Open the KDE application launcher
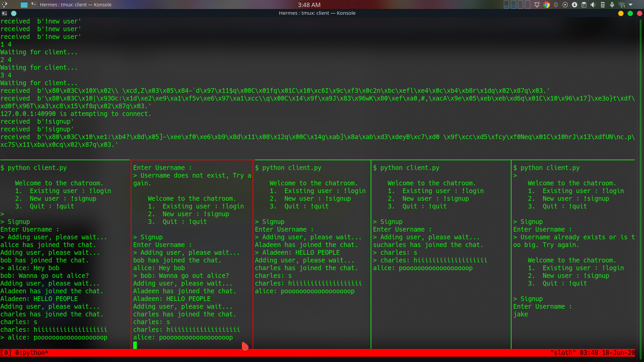Screen dimensions: 644x362 coord(5,4)
